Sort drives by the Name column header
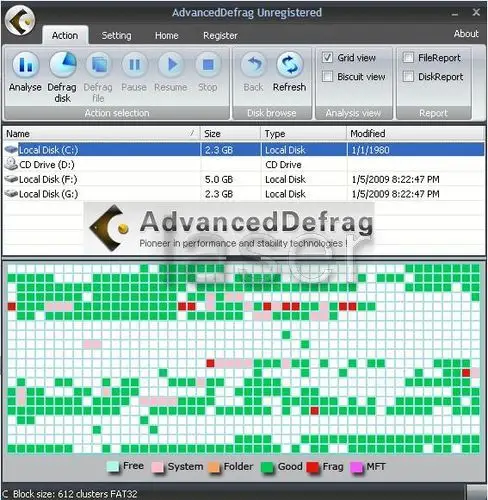Image resolution: width=488 pixels, height=500 pixels. (101, 134)
